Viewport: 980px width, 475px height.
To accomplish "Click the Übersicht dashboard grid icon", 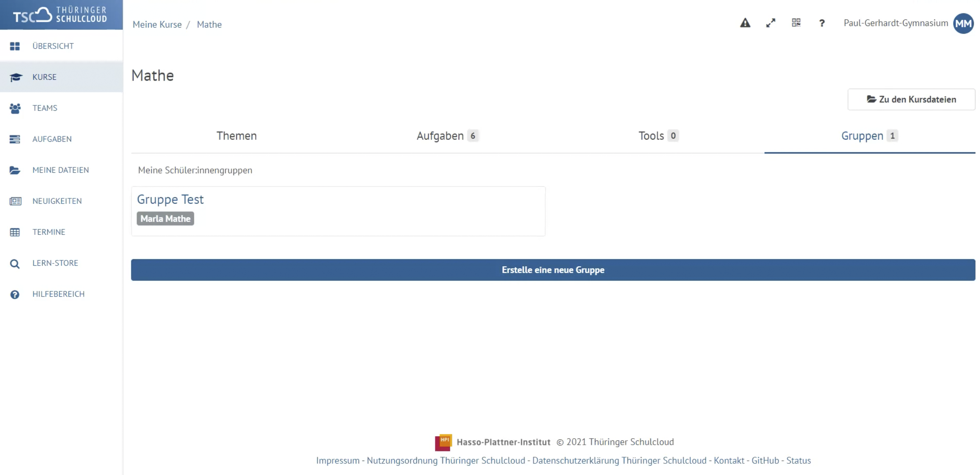I will (x=15, y=46).
